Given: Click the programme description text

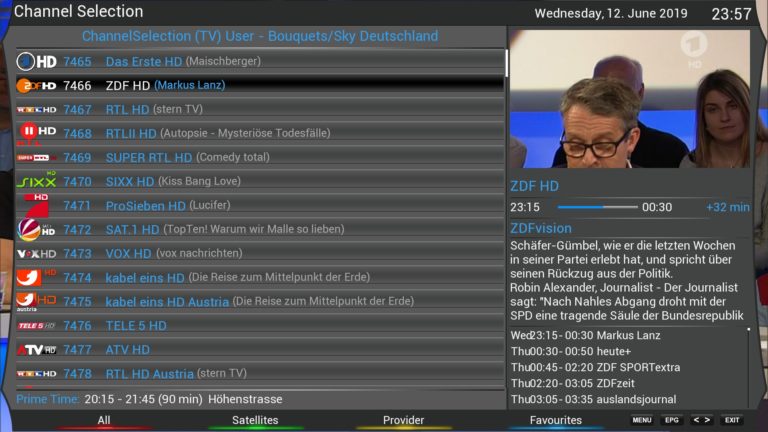Looking at the screenshot, I should (x=627, y=280).
